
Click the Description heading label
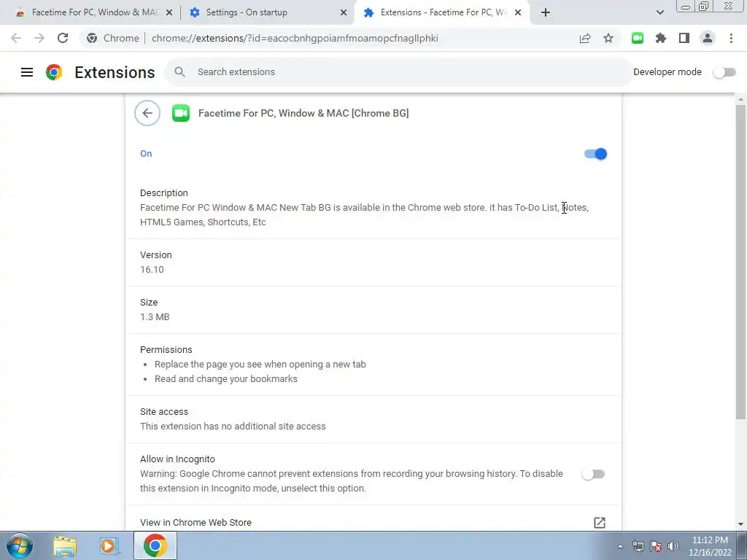pyautogui.click(x=164, y=192)
